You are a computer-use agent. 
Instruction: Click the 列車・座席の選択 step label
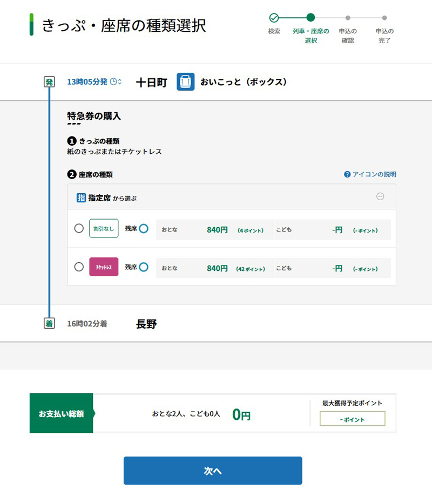tap(310, 36)
